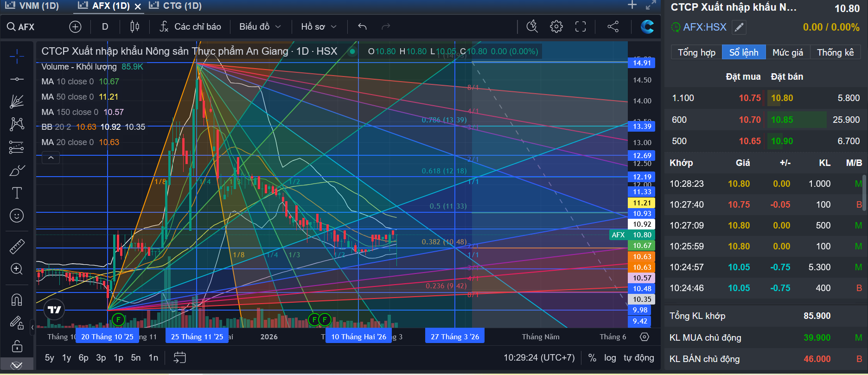Image resolution: width=868 pixels, height=375 pixels.
Task: Open the go-to-date calendar icon
Action: point(179,357)
